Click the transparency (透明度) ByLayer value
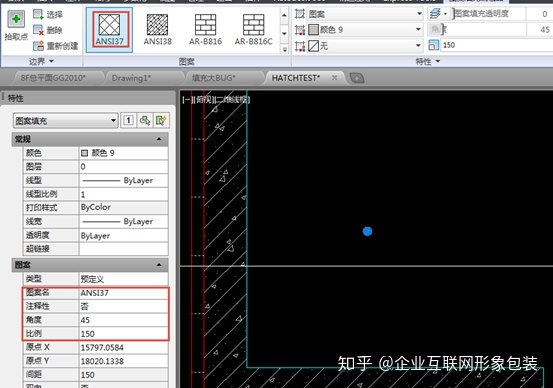 [x=123, y=235]
